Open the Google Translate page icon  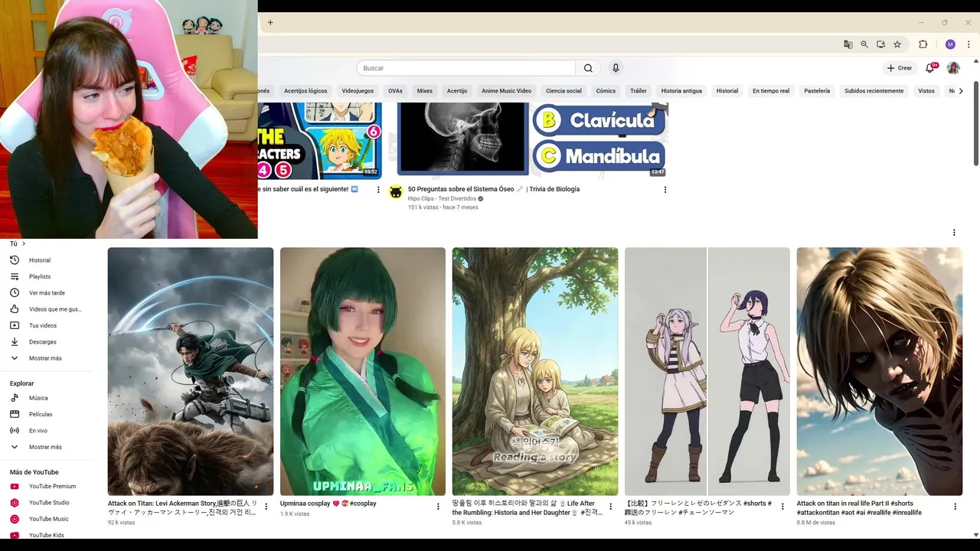point(848,44)
